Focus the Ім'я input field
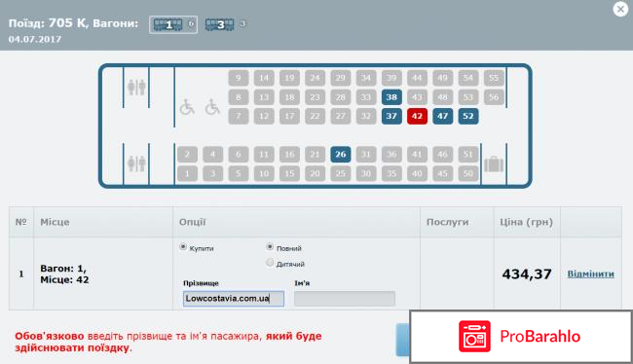The image size is (633, 364). (x=345, y=299)
